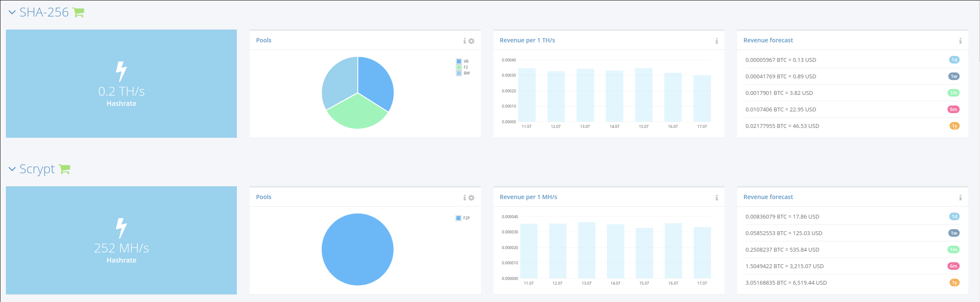The width and height of the screenshot is (980, 302).
Task: Click the 1d badge for 17.86 USD forecast
Action: click(x=954, y=216)
